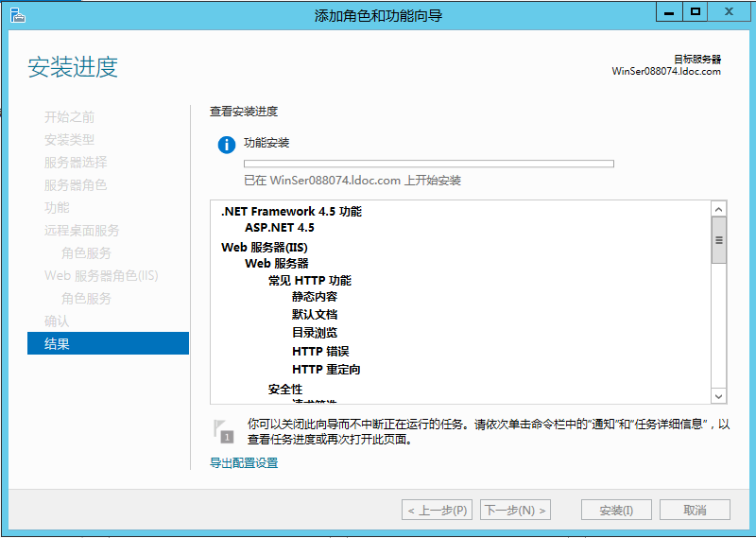
Task: Click the 功能安装 status label
Action: tap(266, 143)
